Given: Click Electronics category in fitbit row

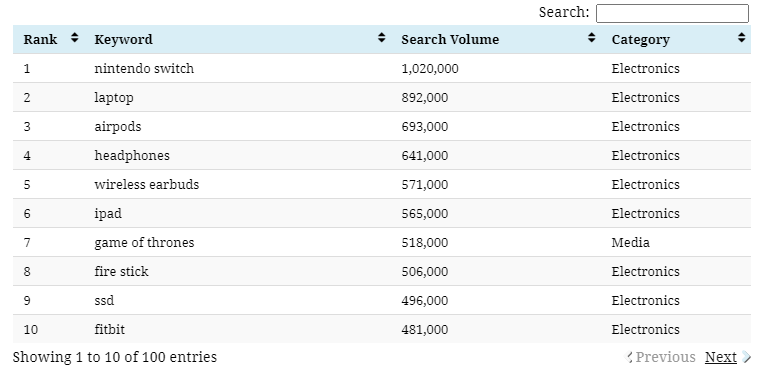Looking at the screenshot, I should (646, 330).
